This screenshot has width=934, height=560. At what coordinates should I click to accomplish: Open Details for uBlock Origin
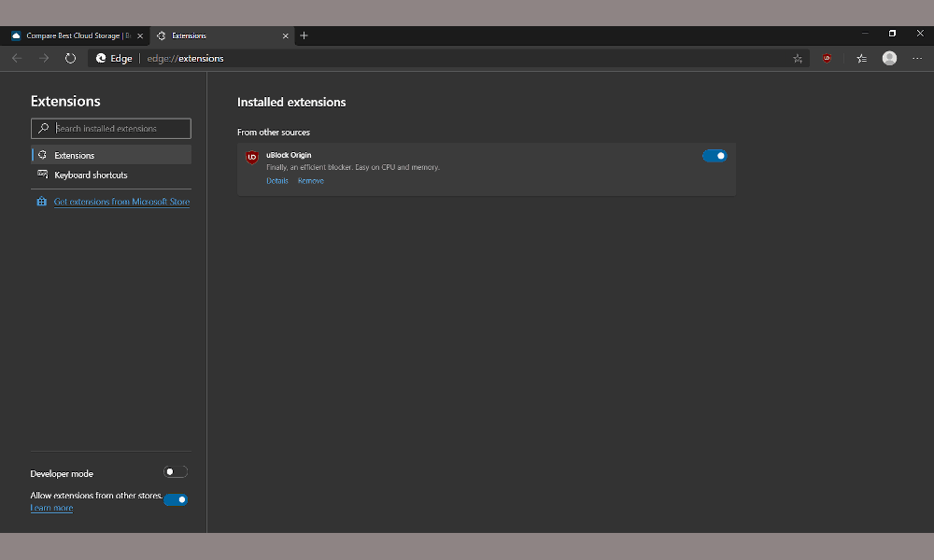277,180
